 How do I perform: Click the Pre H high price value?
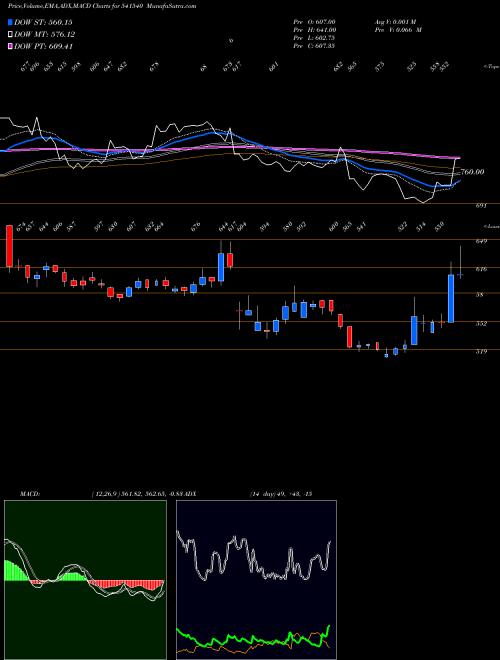314,30
